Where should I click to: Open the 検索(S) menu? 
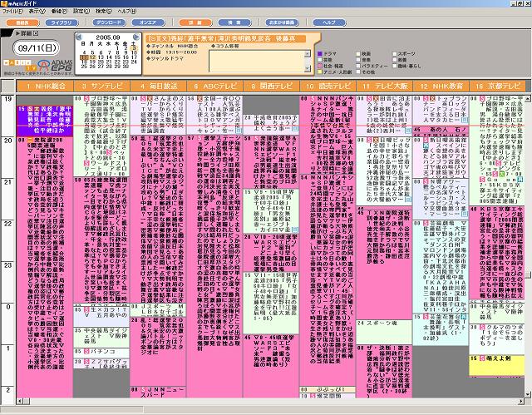coord(104,11)
